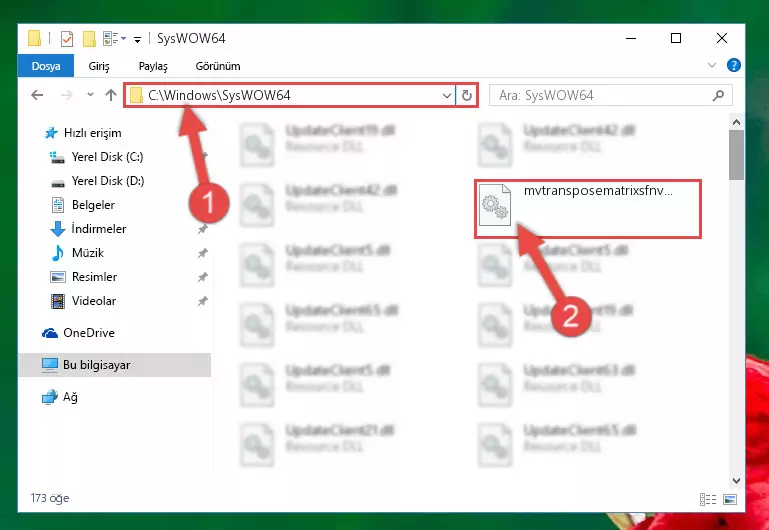This screenshot has height=530, width=769.
Task: Select Yerel Disk (D:) in sidebar
Action: click(108, 181)
